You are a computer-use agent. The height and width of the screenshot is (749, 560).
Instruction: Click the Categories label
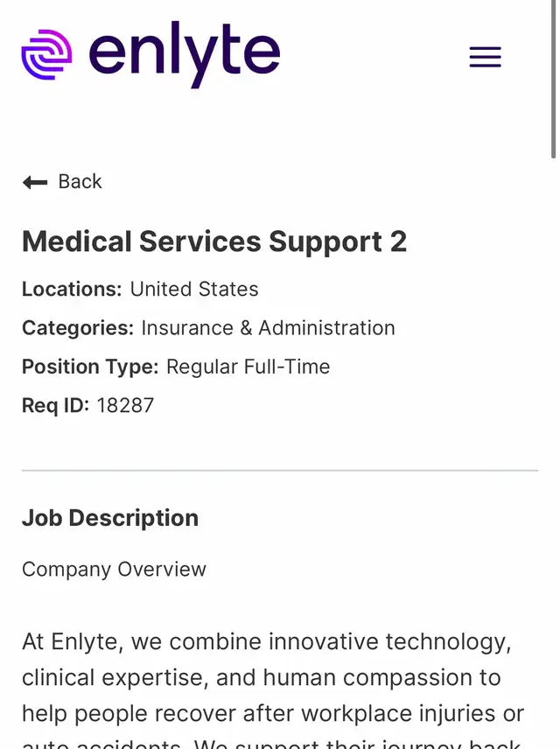[x=78, y=328]
